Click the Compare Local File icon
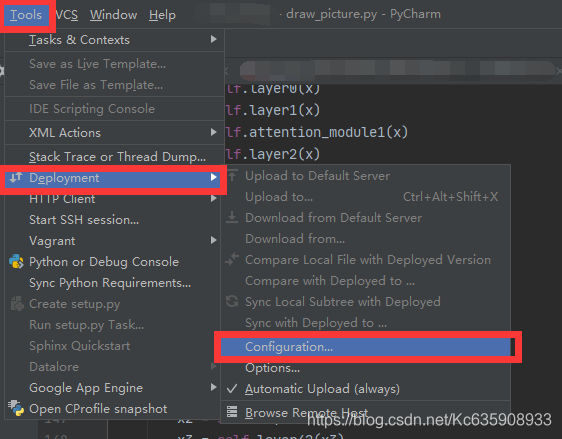This screenshot has width=562, height=439. (232, 259)
